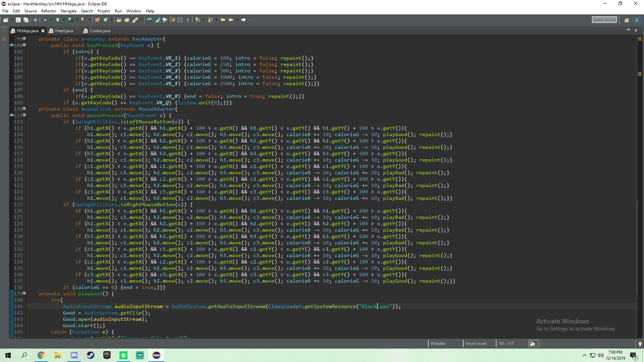This screenshot has width=644, height=362.
Task: Click the Run (green play) toolbar button
Action: click(58, 20)
